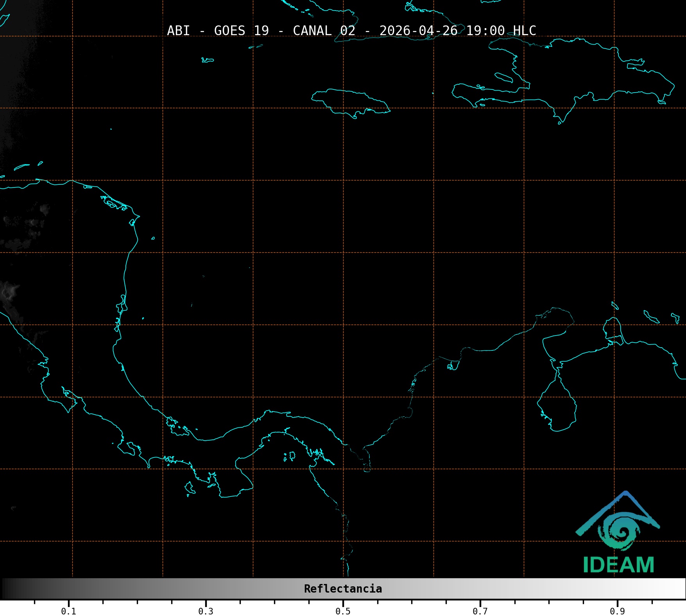Click the white right end of colorbar
This screenshot has height=616, width=686.
click(678, 589)
